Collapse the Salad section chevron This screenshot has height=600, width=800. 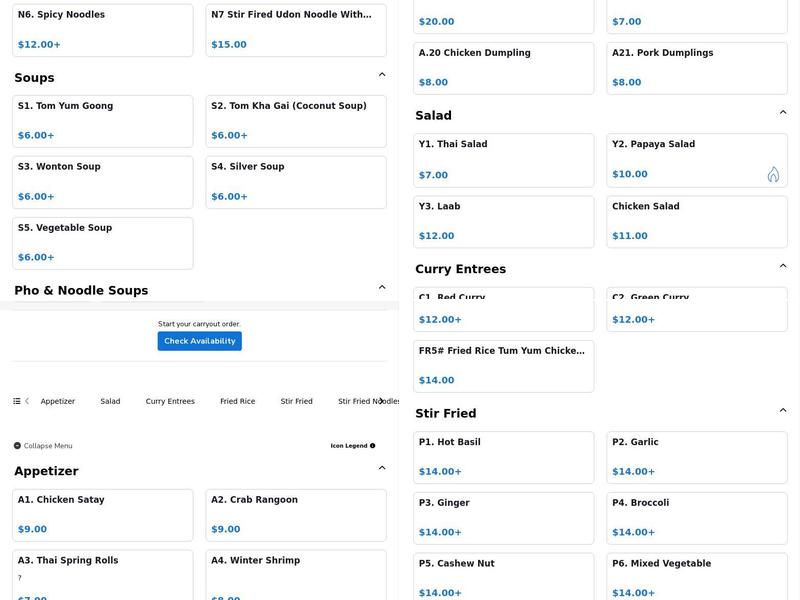pos(783,113)
